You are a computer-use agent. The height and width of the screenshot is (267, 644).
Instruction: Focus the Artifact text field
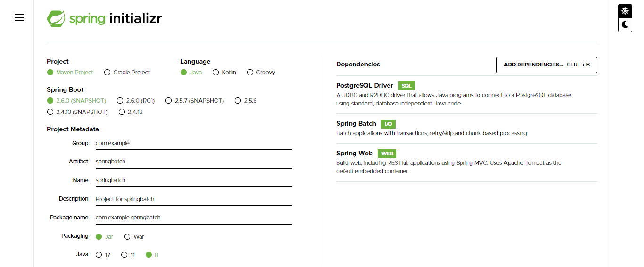pyautogui.click(x=193, y=162)
